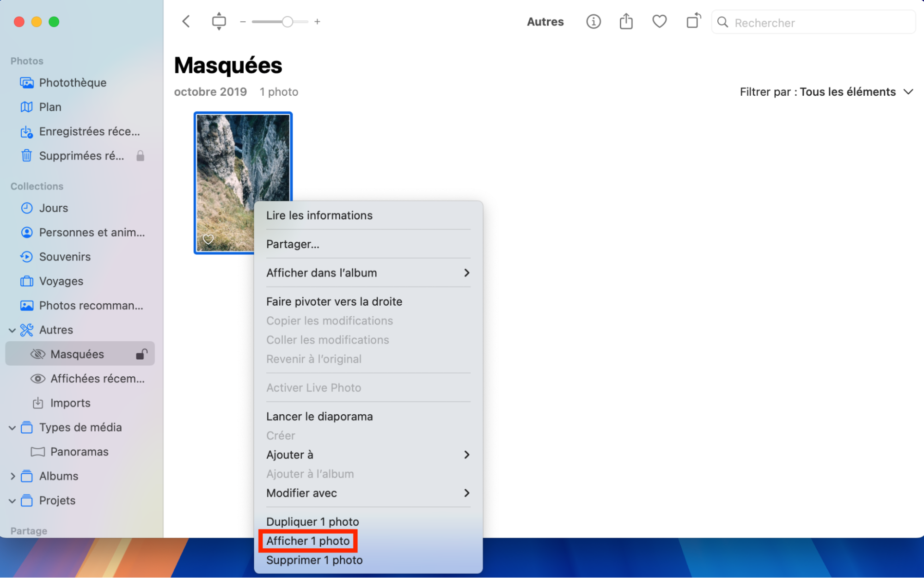Choose Dupliquer 1 photo from the menu

click(x=312, y=521)
